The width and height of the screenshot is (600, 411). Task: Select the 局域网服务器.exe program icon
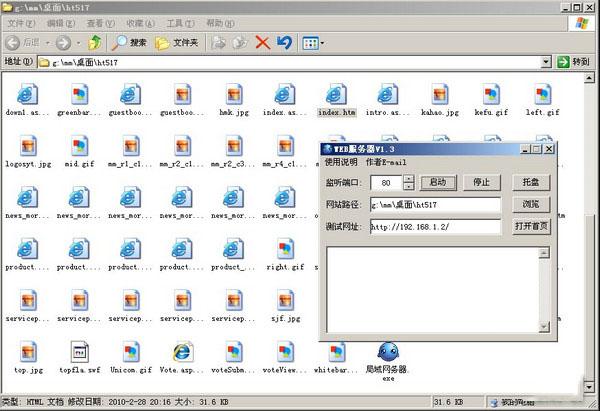click(388, 362)
